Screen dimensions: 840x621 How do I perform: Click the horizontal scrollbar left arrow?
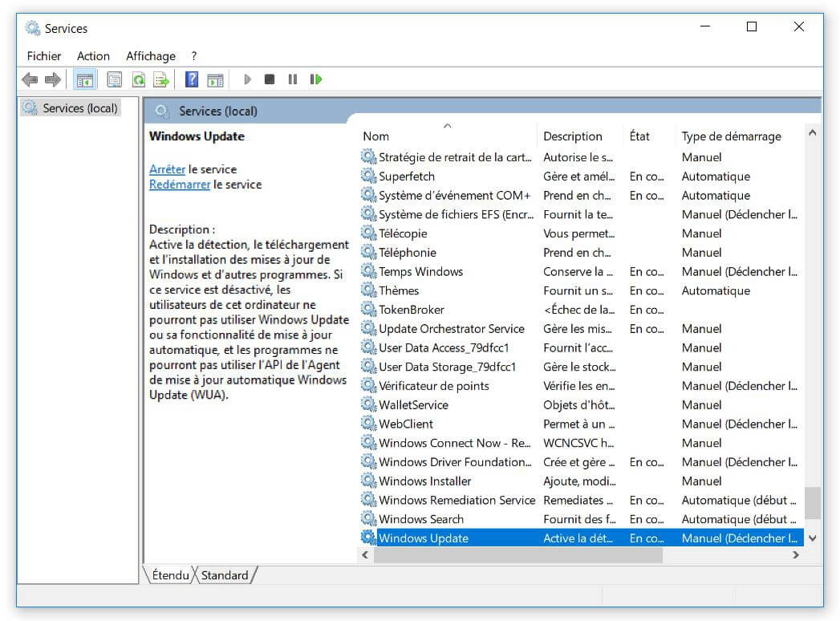(365, 555)
